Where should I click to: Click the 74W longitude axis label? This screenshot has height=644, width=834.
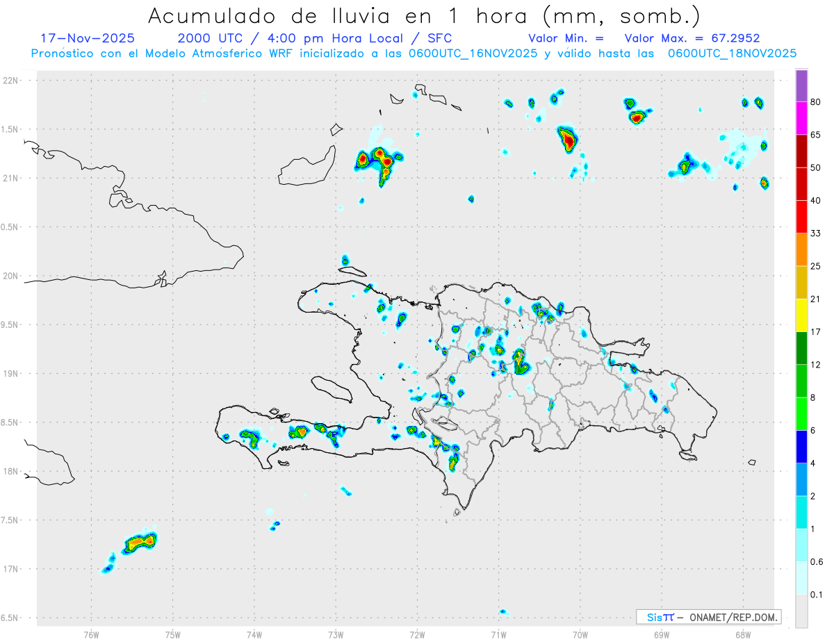click(254, 634)
